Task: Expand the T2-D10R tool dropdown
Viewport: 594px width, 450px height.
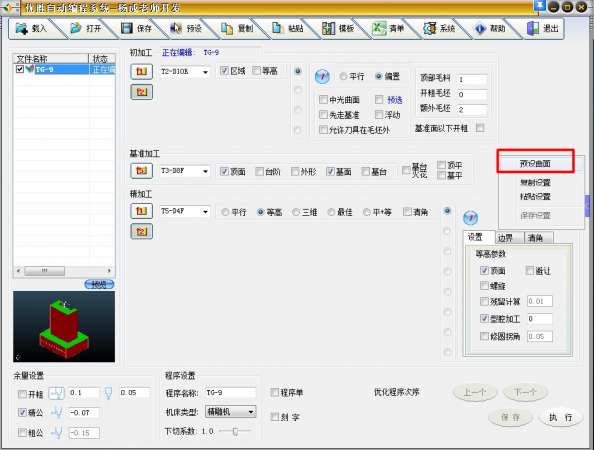Action: 205,72
